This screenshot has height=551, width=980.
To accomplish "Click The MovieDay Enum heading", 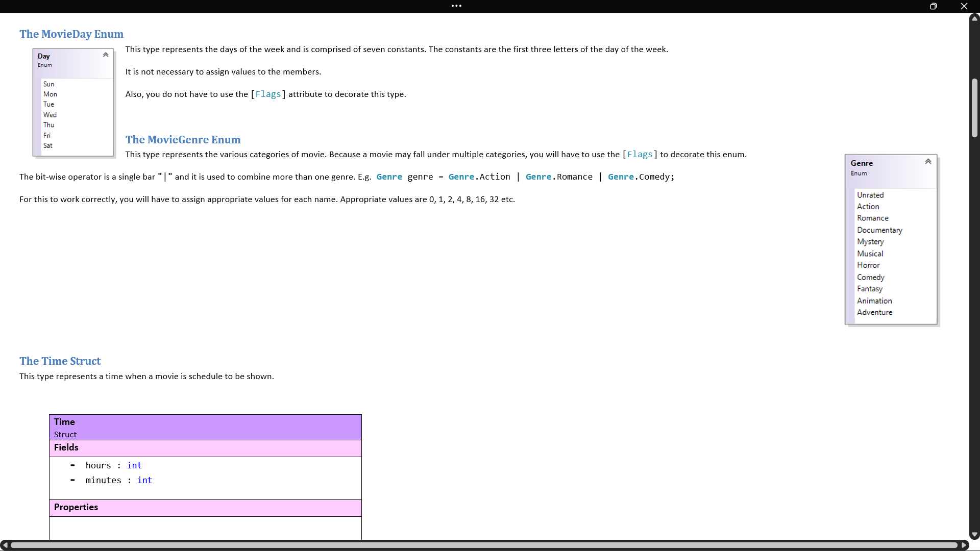I will [71, 34].
